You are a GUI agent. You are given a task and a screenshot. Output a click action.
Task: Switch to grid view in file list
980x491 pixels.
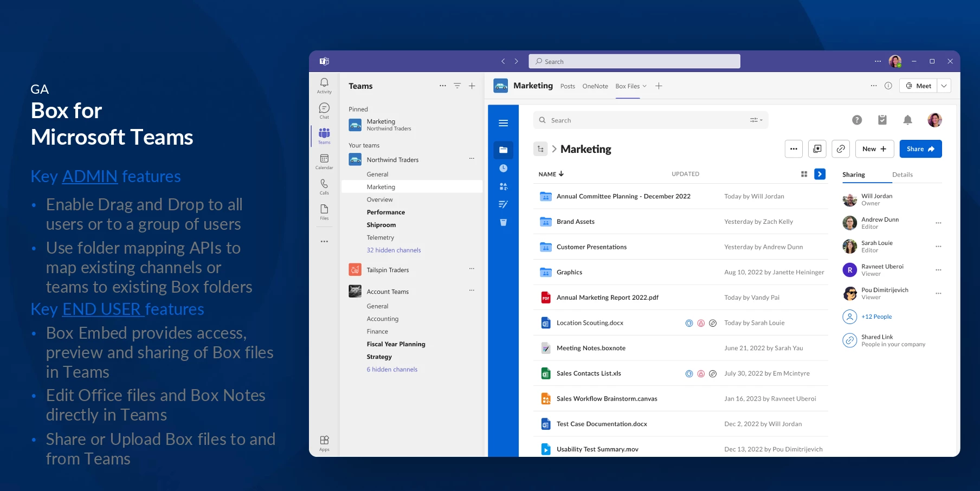[x=804, y=174]
